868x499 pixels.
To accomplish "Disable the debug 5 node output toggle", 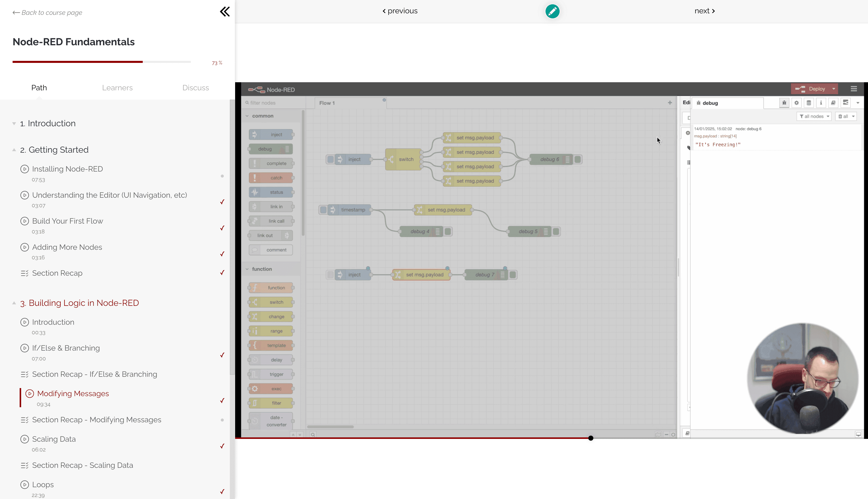I will pos(557,231).
